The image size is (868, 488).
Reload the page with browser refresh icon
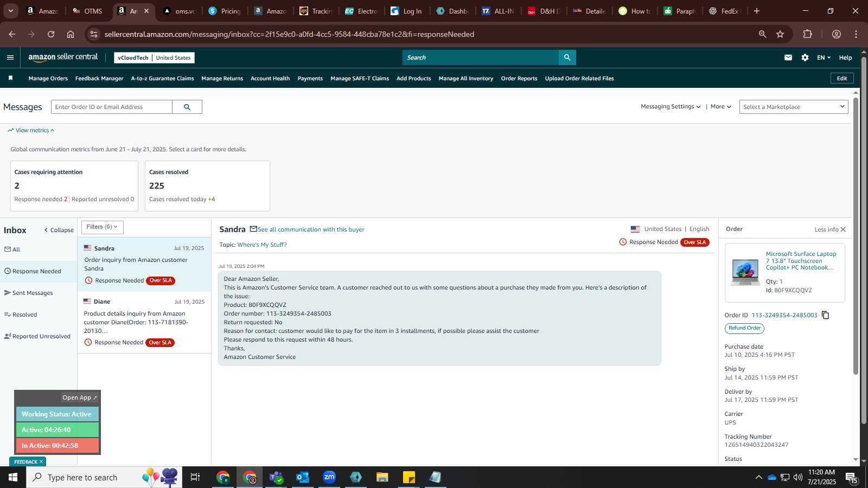[x=51, y=34]
